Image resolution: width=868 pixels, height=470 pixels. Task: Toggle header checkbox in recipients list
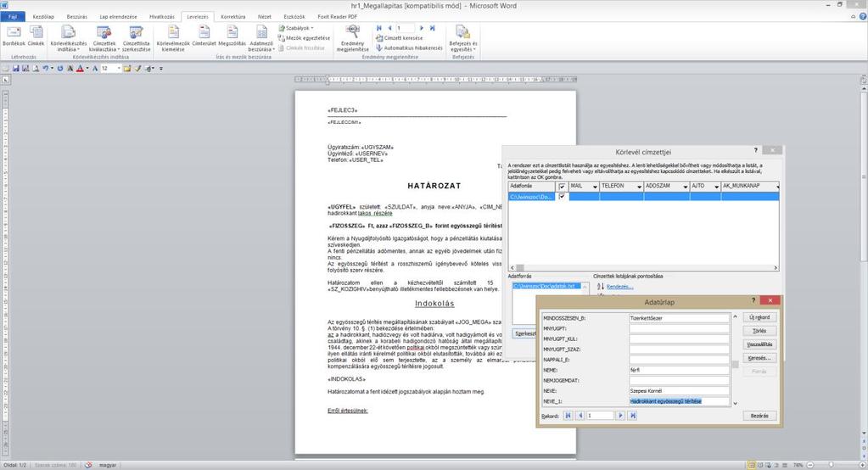(562, 187)
